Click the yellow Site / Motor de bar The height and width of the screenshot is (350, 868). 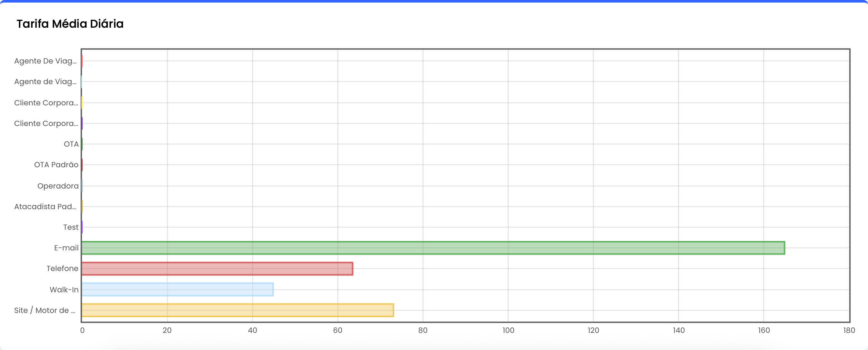coord(237,310)
